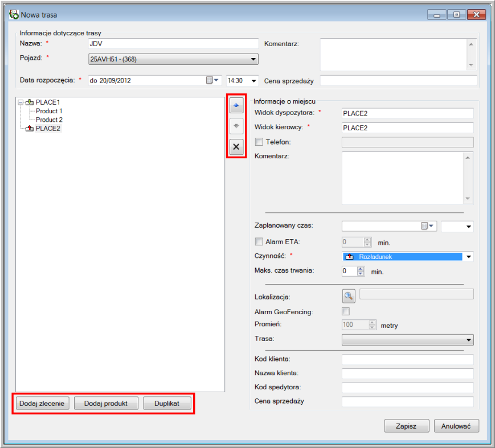This screenshot has width=495, height=448.
Task: Click the Dodaj zlecenie button
Action: (43, 403)
